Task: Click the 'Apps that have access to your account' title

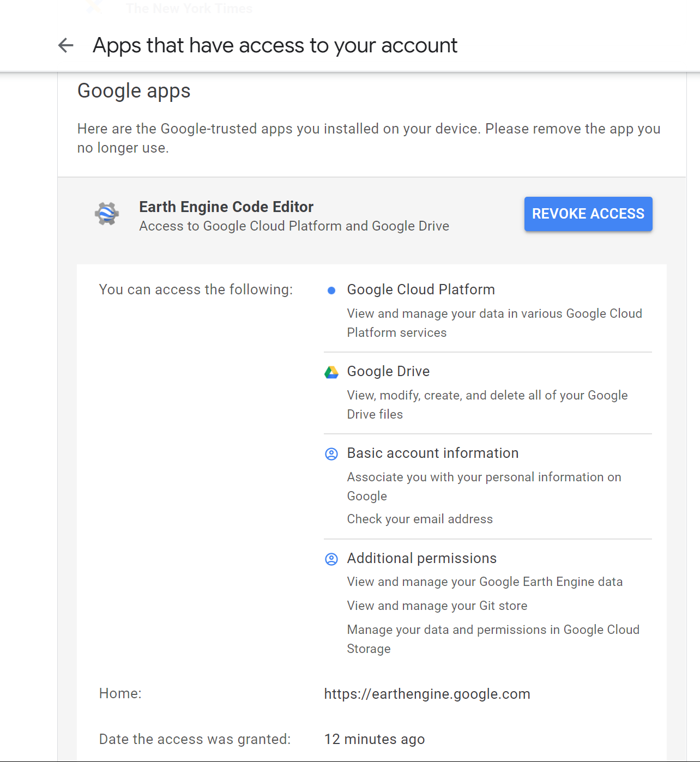Action: click(275, 45)
